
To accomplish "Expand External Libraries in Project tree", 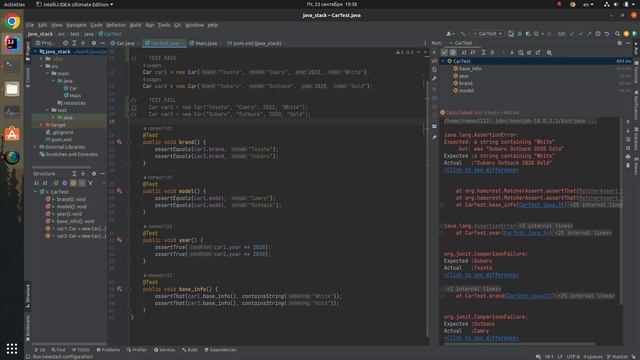I will (x=36, y=147).
